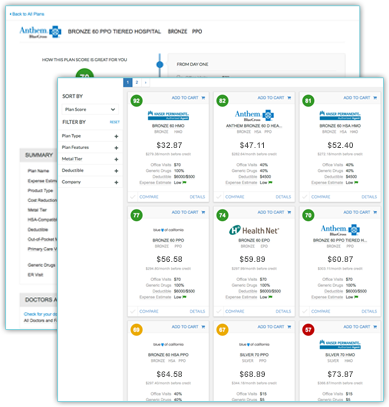
Task: Click the Health Net logo on the $59.89 plan
Action: coord(254,230)
